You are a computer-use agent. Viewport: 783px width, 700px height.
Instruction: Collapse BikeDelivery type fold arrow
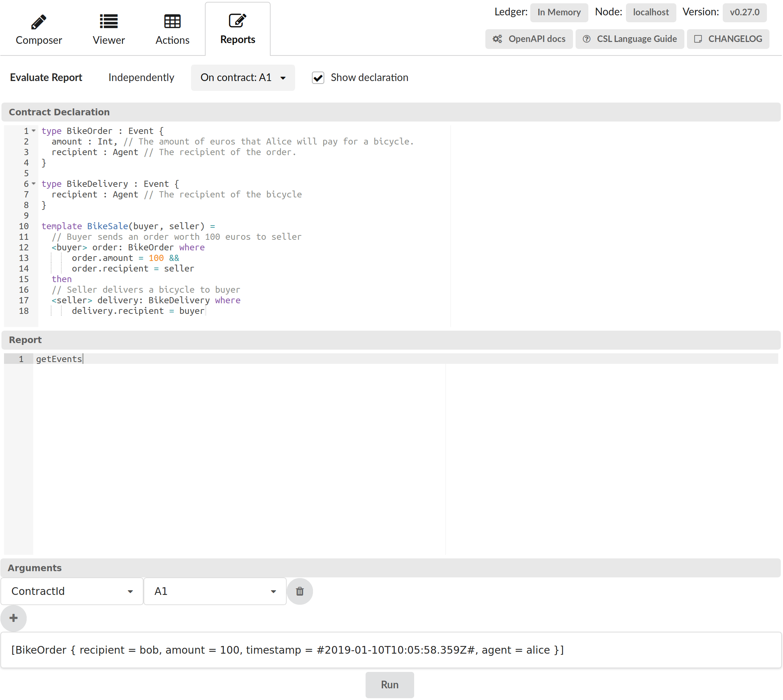pos(34,184)
